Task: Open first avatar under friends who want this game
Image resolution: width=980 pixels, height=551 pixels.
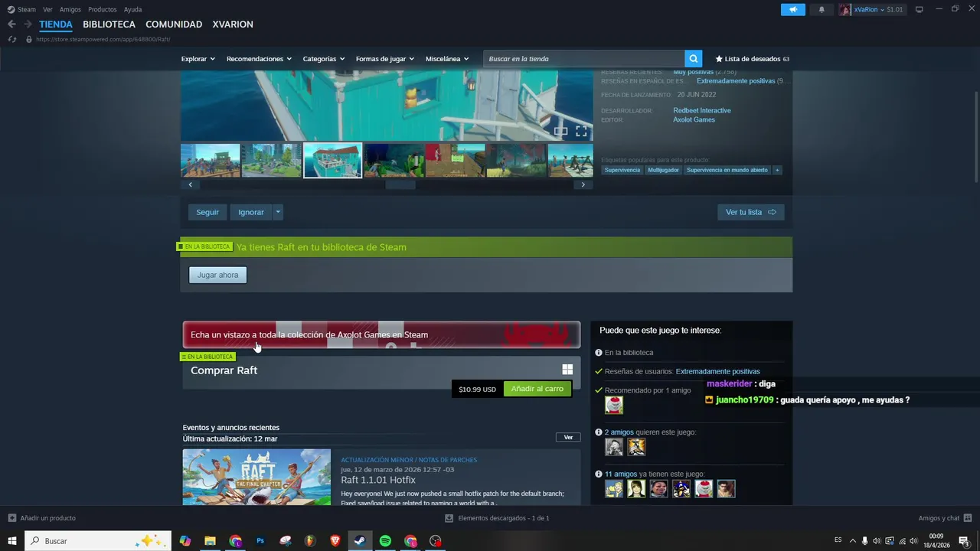Action: 614,447
